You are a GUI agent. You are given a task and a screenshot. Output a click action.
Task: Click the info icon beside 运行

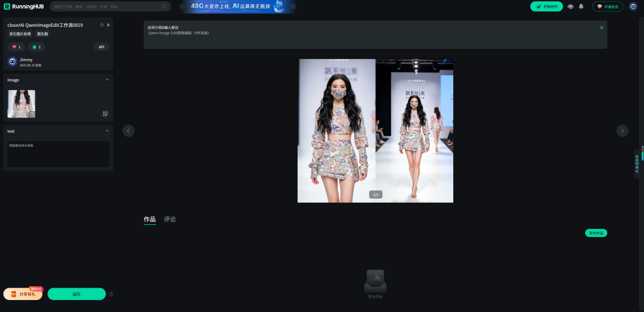(112, 294)
